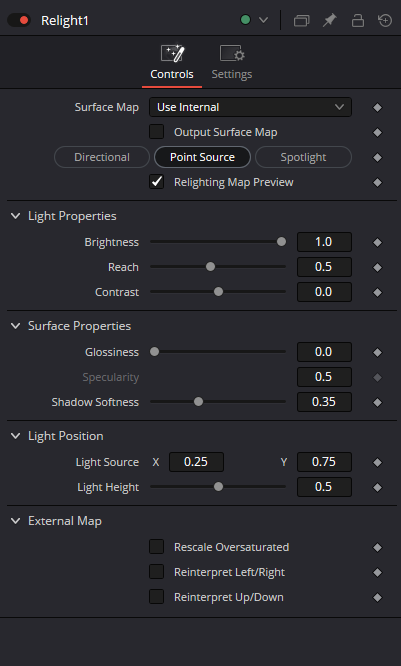Adjust the Shadow Softness slider
Image resolution: width=401 pixels, height=666 pixels.
point(218,402)
